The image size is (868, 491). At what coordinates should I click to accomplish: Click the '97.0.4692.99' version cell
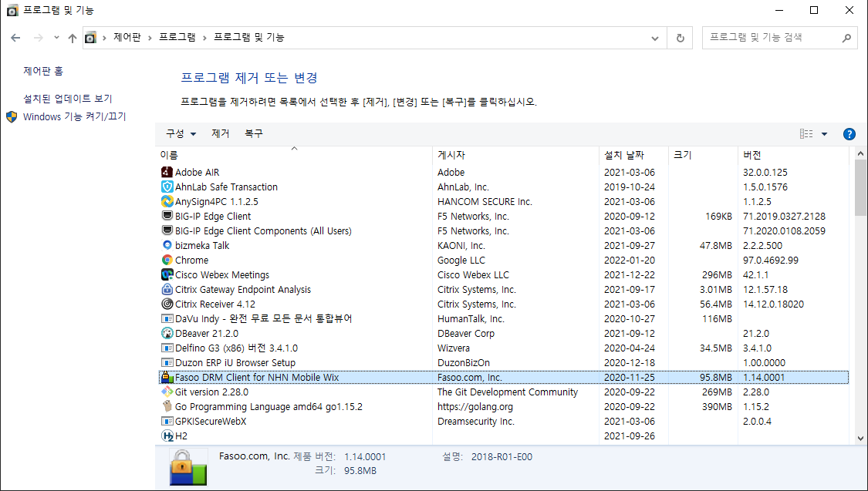point(771,260)
